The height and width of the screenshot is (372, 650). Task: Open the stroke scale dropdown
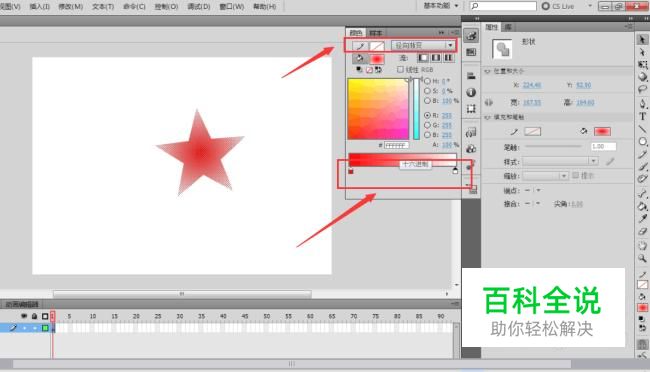pyautogui.click(x=545, y=176)
